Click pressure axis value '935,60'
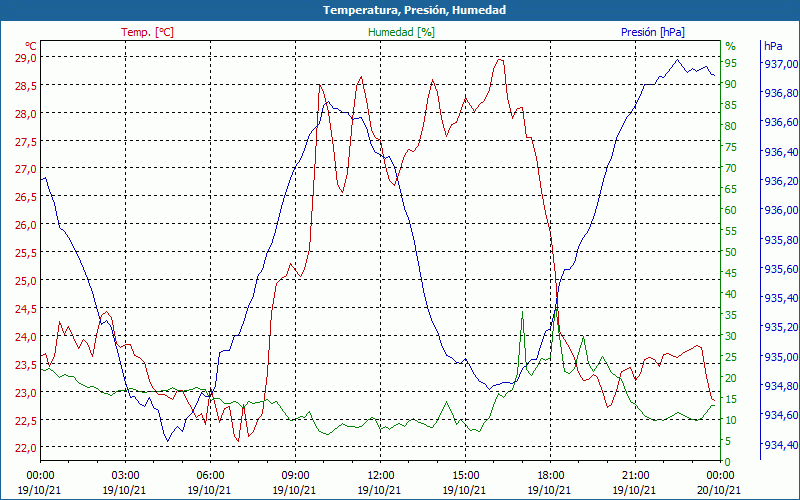 pos(779,269)
